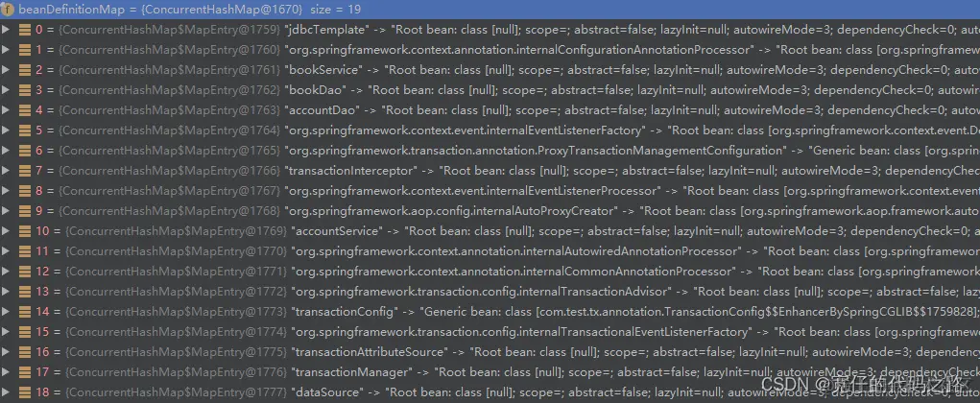Expand entry 13 internalTransactionAdvisor
Screen dimensions: 980x403
pyautogui.click(x=6, y=292)
